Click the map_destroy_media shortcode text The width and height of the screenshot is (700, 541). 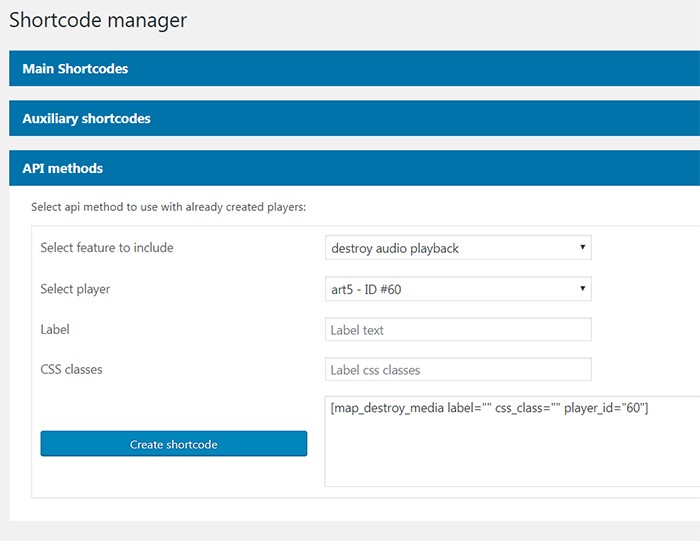tap(489, 408)
